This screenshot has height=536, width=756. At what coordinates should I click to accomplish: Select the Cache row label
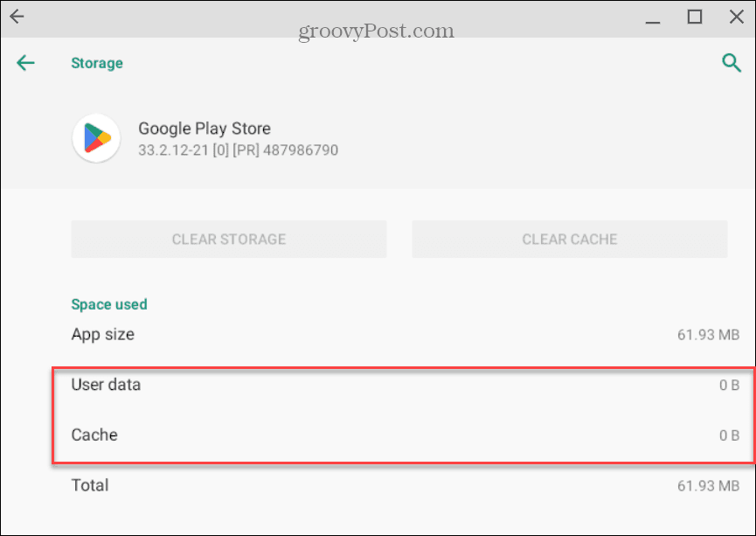(94, 435)
